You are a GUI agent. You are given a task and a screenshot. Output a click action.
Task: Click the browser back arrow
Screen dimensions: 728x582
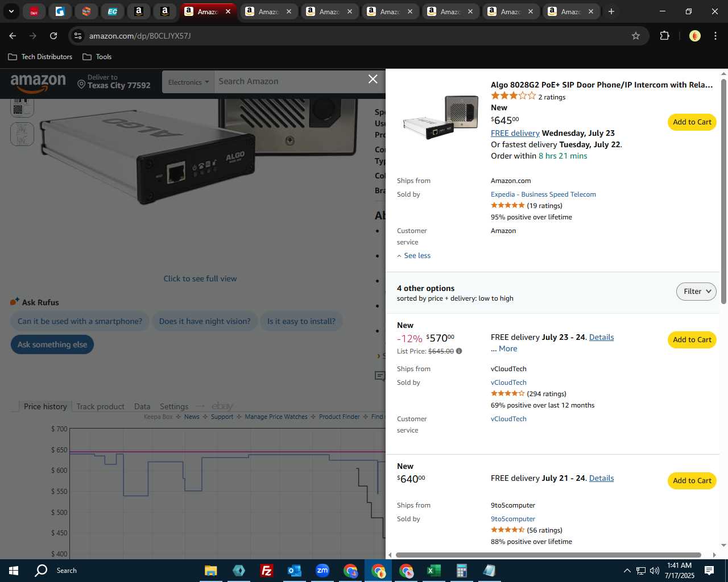click(x=13, y=36)
